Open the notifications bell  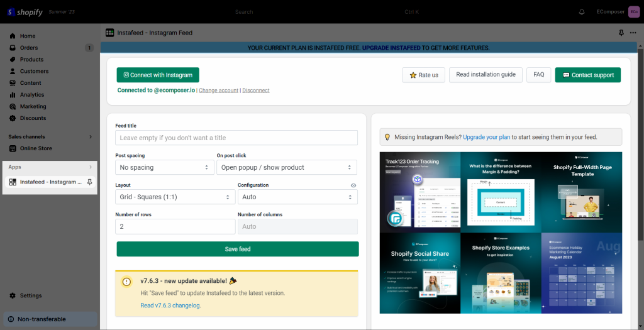[x=582, y=12]
